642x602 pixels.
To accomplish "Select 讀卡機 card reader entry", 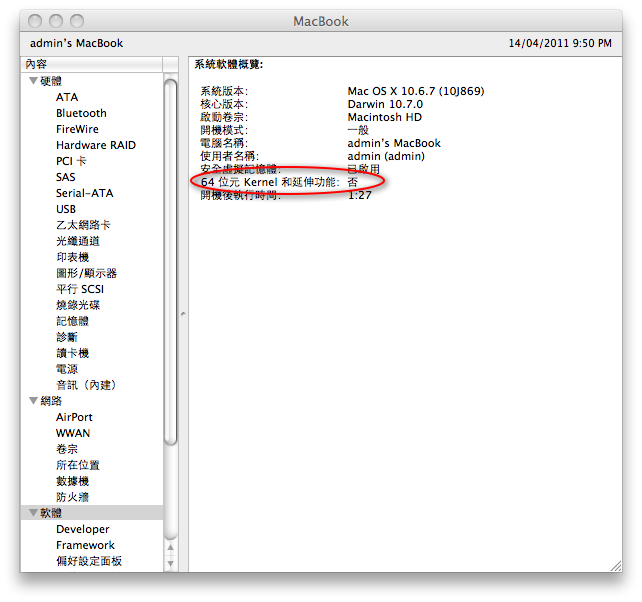I will (72, 353).
